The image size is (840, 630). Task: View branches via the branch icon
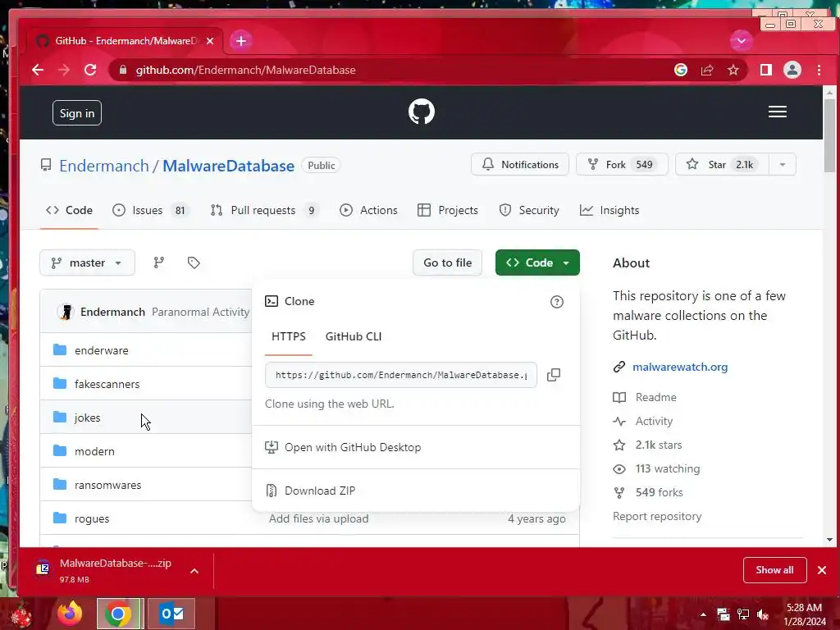pos(158,262)
